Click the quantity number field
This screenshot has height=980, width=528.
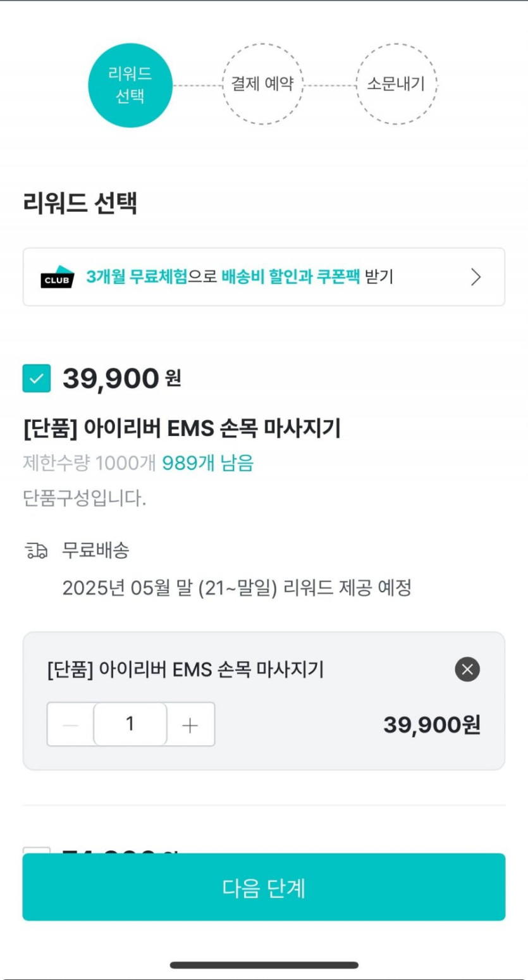pos(130,724)
